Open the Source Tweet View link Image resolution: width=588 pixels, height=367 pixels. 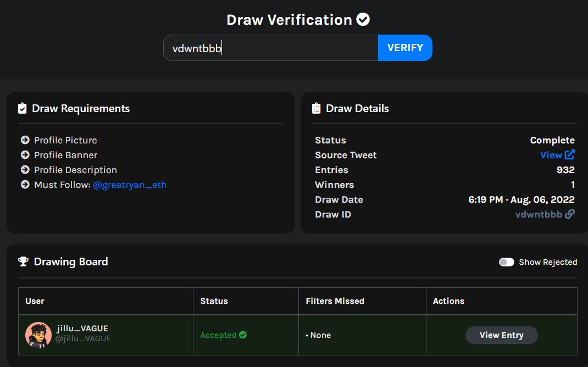pyautogui.click(x=550, y=155)
